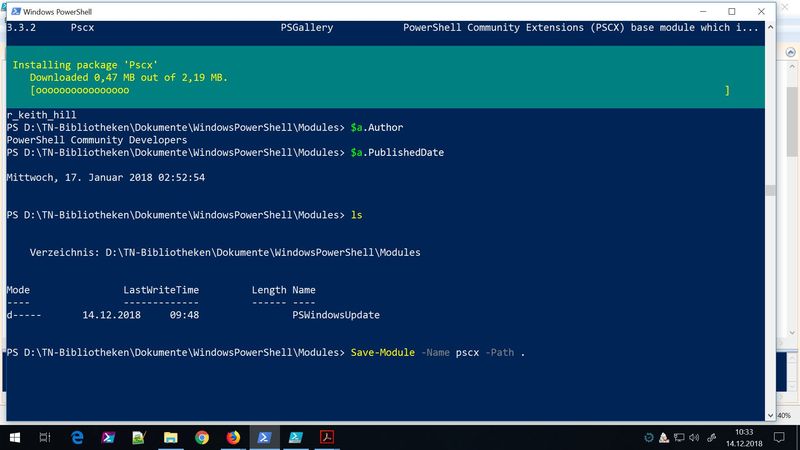Click the PowerShell scrollbar up arrow
Screen dimensions: 800x450
coord(770,27)
